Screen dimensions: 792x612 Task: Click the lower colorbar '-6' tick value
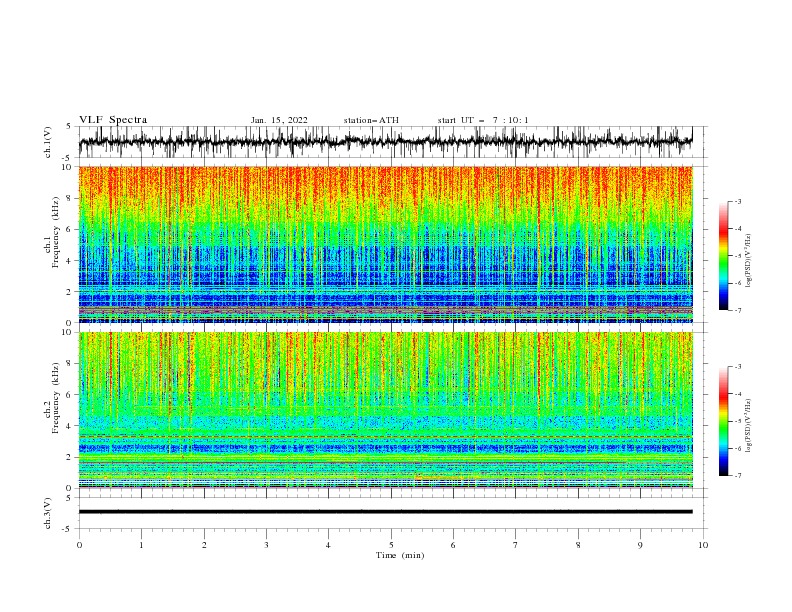[737, 448]
